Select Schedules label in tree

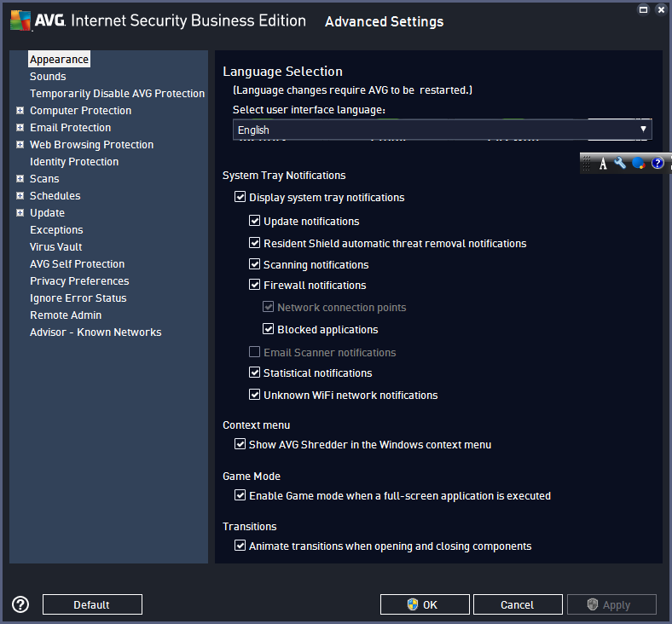point(55,196)
